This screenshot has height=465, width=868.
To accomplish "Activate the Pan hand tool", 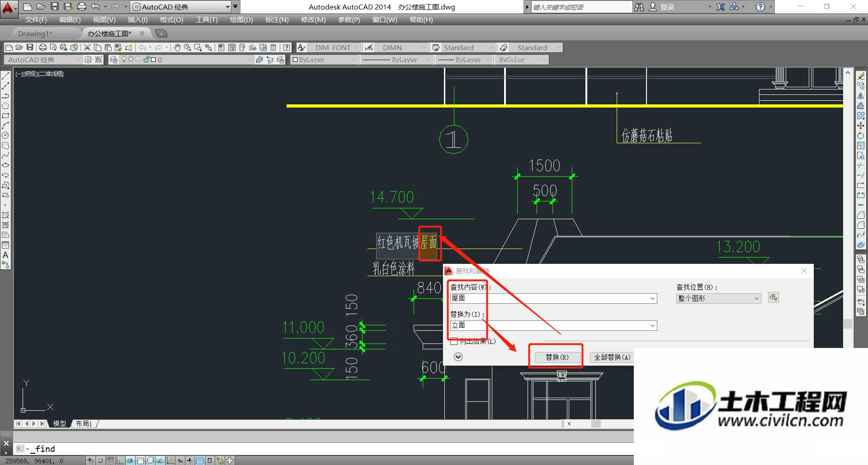I will coord(177,47).
